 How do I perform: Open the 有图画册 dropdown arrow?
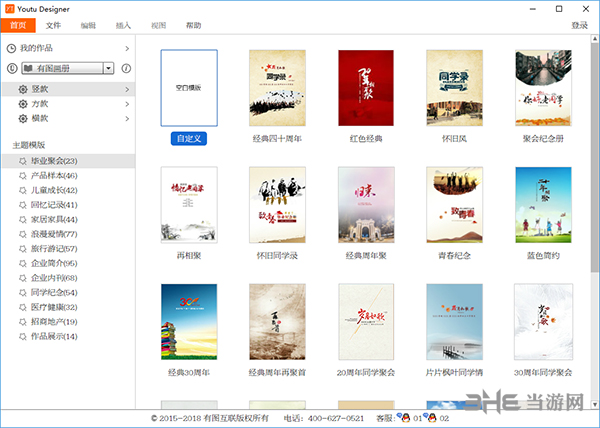coord(109,68)
